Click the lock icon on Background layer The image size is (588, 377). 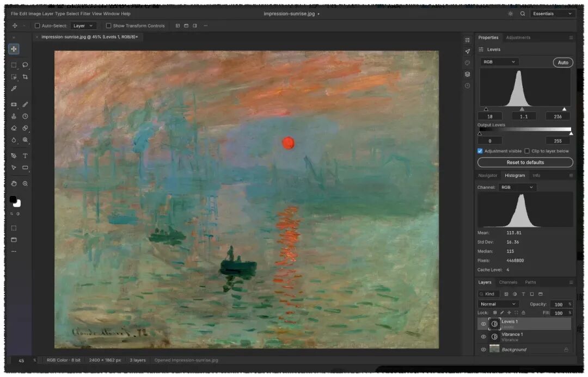click(566, 350)
